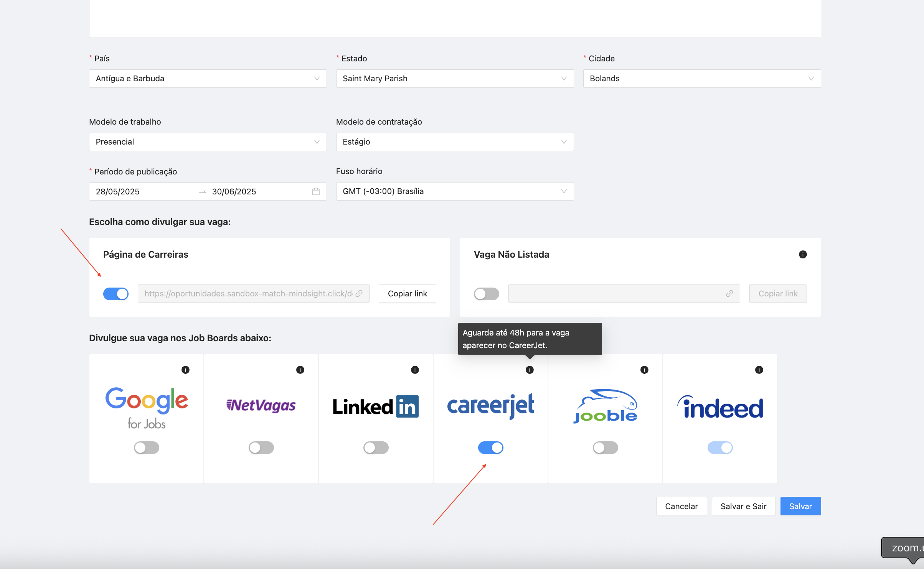Click Copiar link for Página de Carreiras
This screenshot has width=924, height=569.
[x=408, y=294]
